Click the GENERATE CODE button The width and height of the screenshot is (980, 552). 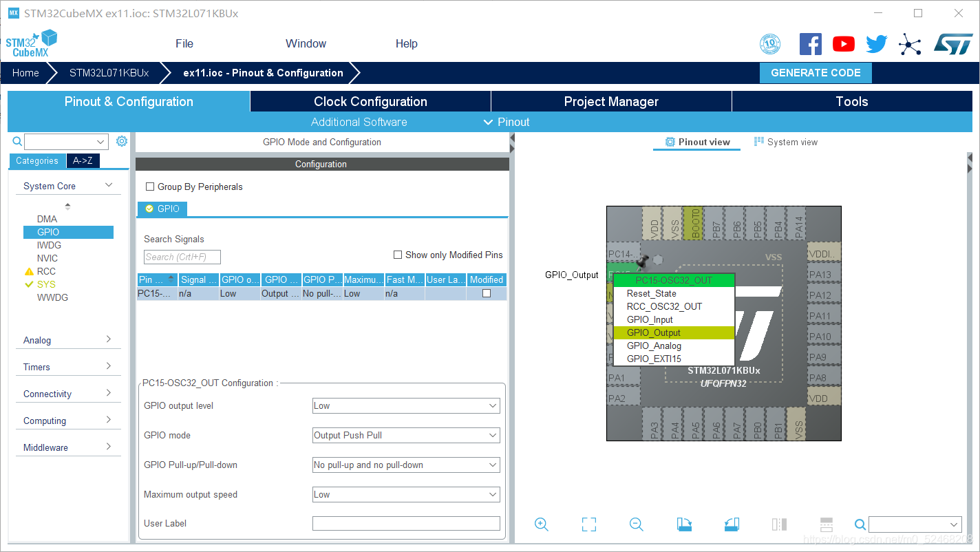(x=816, y=73)
